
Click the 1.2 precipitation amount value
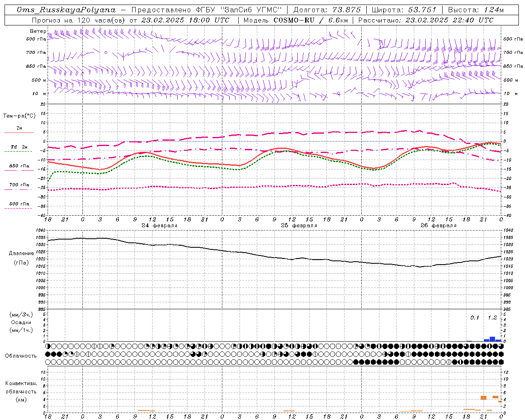tap(492, 317)
